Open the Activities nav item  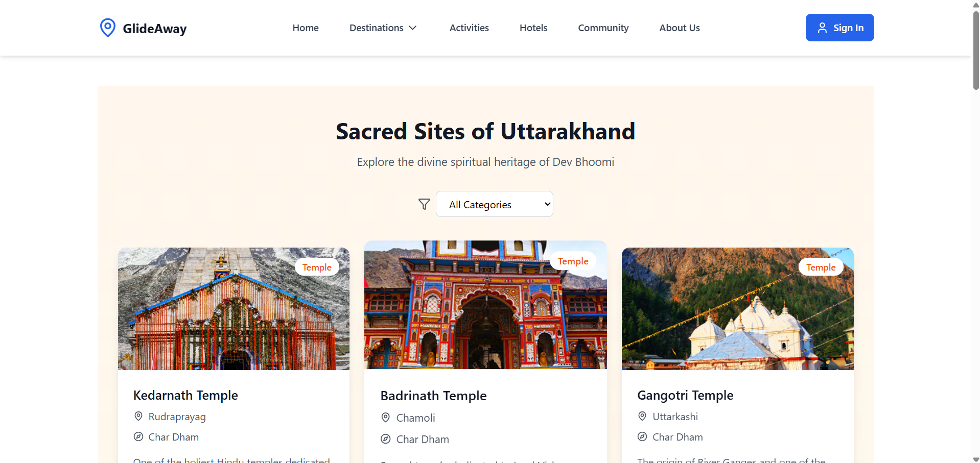(x=469, y=28)
